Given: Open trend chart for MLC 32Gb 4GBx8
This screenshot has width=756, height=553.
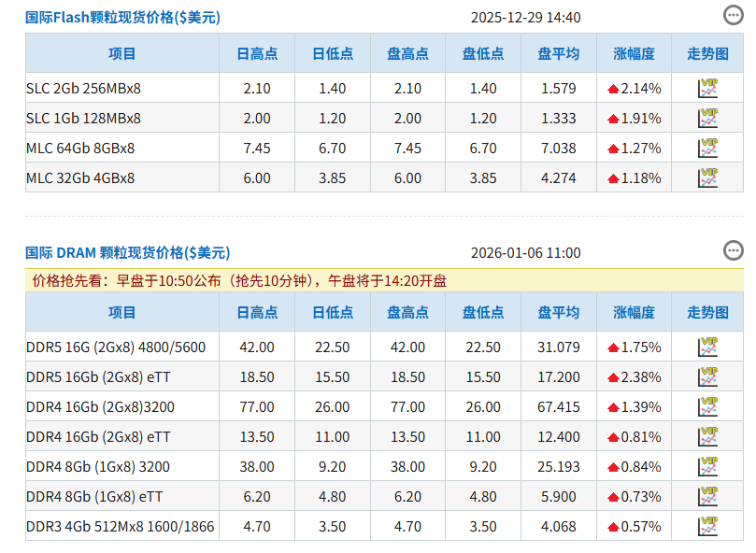Looking at the screenshot, I should (707, 177).
